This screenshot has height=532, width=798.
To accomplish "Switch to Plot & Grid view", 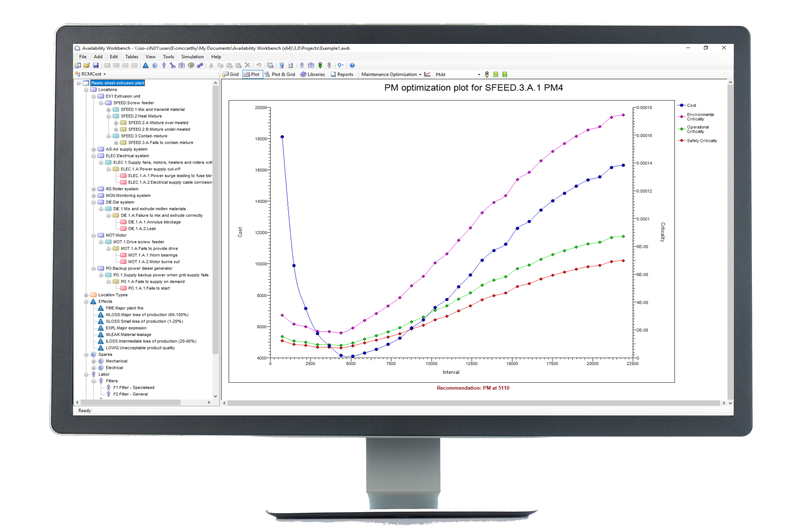I will pos(280,74).
